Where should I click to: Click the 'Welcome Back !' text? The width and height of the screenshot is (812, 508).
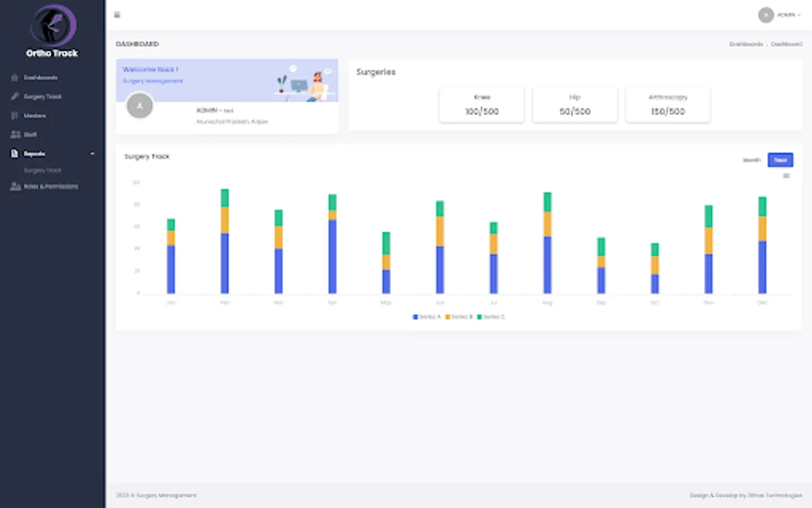pyautogui.click(x=151, y=69)
